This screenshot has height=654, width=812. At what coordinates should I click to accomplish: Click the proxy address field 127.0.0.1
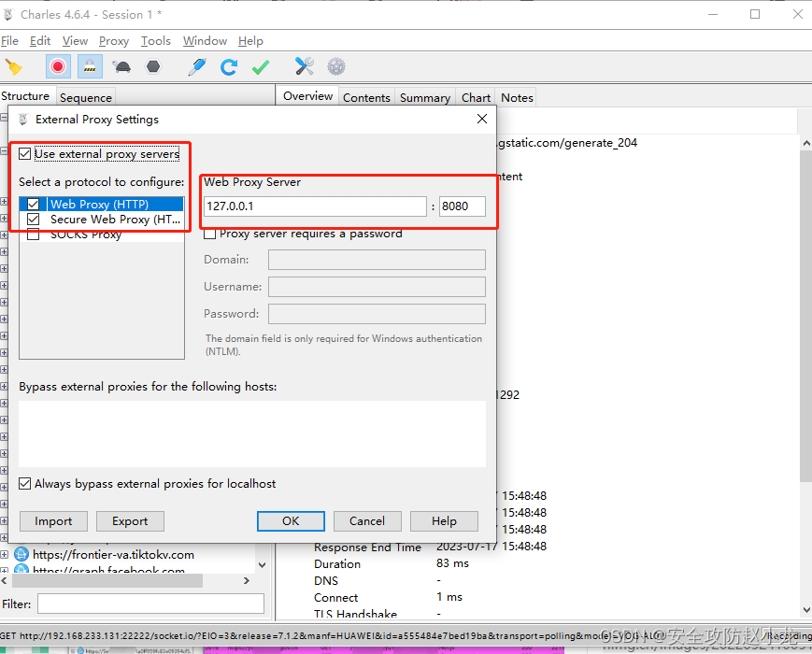(x=316, y=206)
